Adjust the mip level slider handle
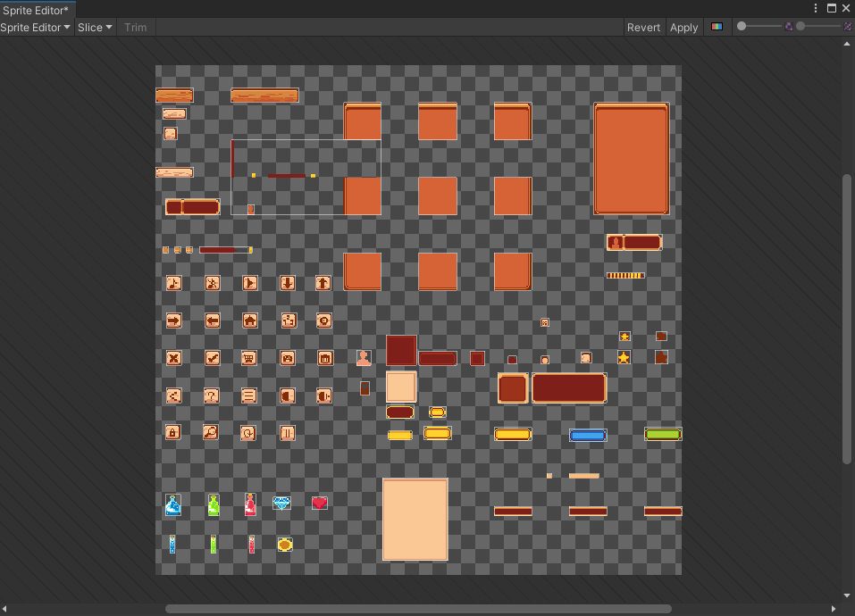This screenshot has width=855, height=616. coord(801,26)
